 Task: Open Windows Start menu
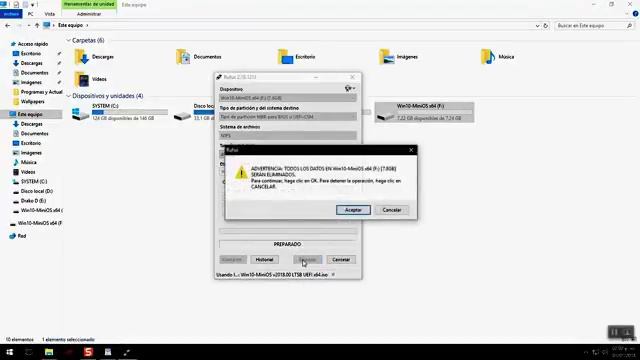click(x=9, y=352)
